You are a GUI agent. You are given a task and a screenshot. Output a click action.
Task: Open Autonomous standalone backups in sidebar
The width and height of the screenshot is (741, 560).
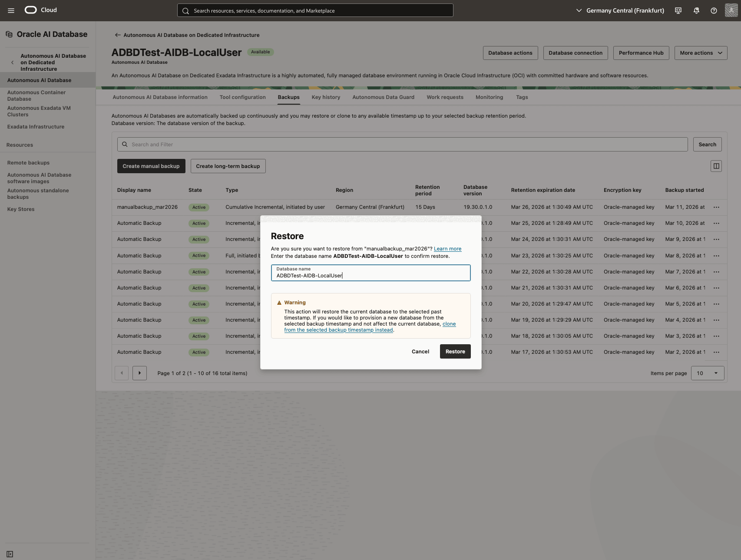(38, 194)
